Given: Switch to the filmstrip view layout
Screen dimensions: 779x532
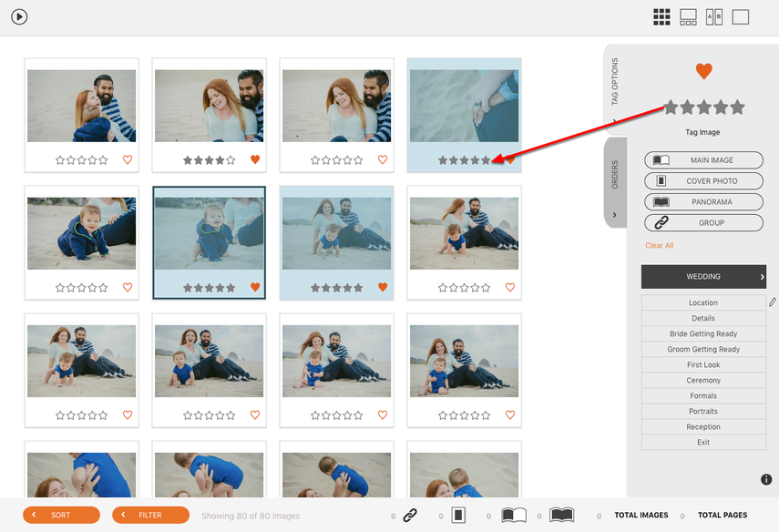Looking at the screenshot, I should click(688, 17).
